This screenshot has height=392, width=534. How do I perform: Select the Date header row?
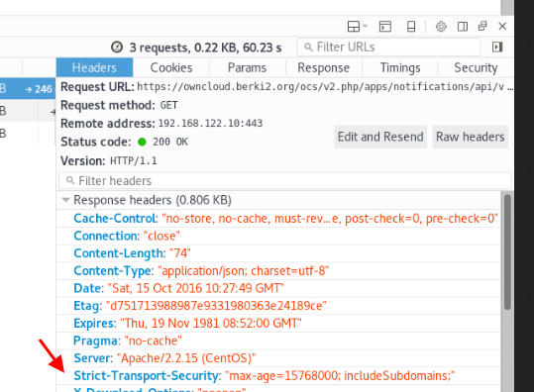[x=278, y=288]
